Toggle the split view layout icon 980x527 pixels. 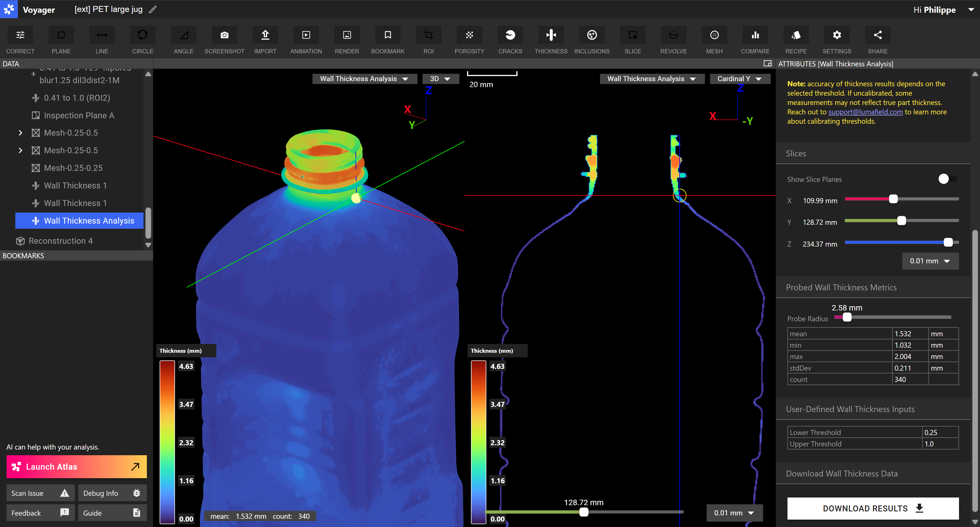pyautogui.click(x=767, y=64)
